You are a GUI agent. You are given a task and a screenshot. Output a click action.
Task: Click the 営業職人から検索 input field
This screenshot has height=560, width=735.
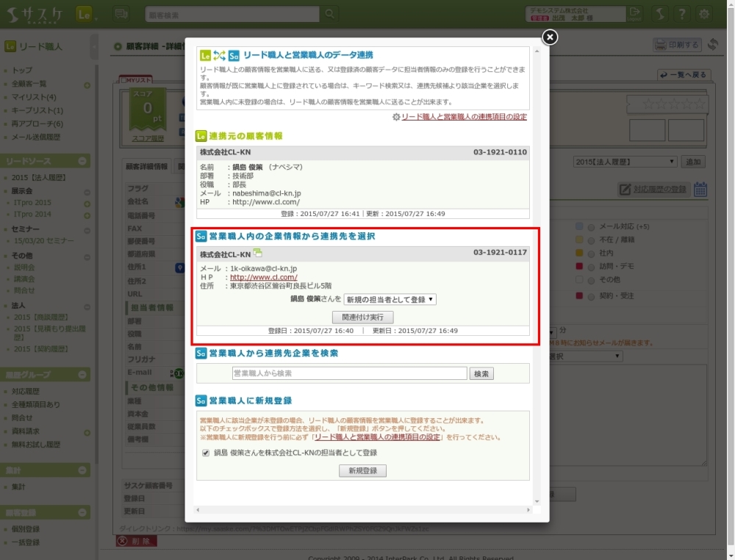tap(349, 373)
